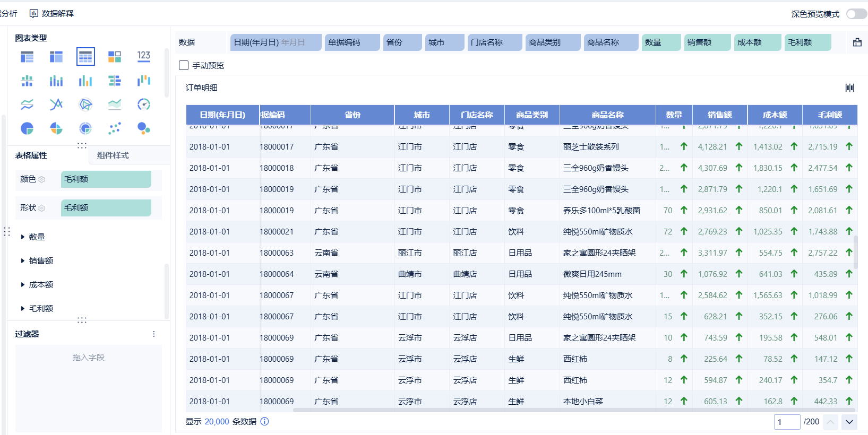
Task: Switch to the 表格属性 tab
Action: tap(31, 155)
